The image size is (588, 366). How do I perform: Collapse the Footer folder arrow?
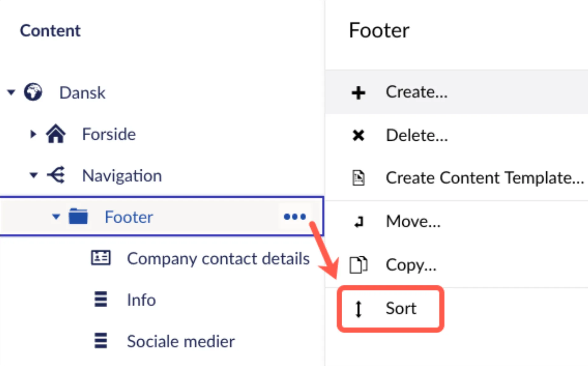(56, 217)
